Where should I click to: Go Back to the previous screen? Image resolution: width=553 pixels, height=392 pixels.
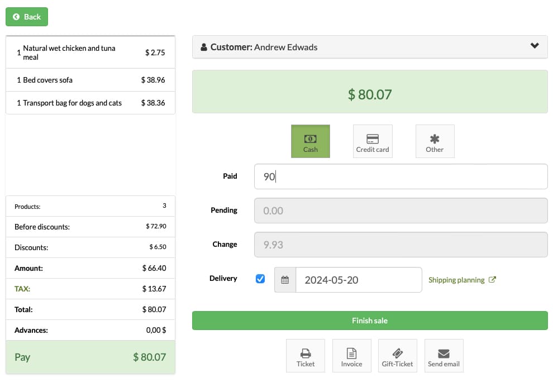(27, 17)
